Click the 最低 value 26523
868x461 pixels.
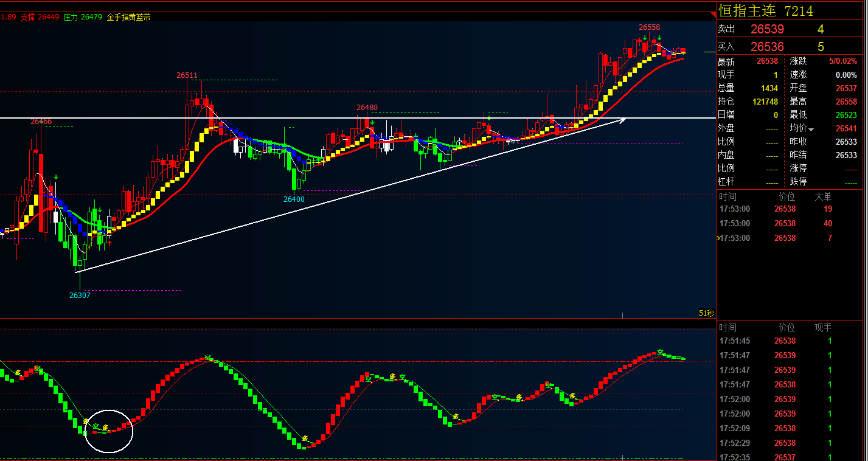point(846,115)
